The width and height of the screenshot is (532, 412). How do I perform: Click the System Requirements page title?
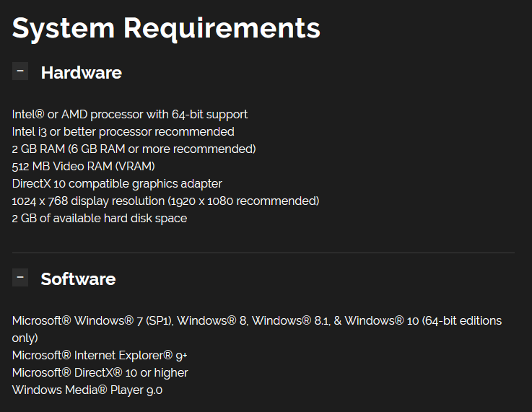pyautogui.click(x=166, y=28)
